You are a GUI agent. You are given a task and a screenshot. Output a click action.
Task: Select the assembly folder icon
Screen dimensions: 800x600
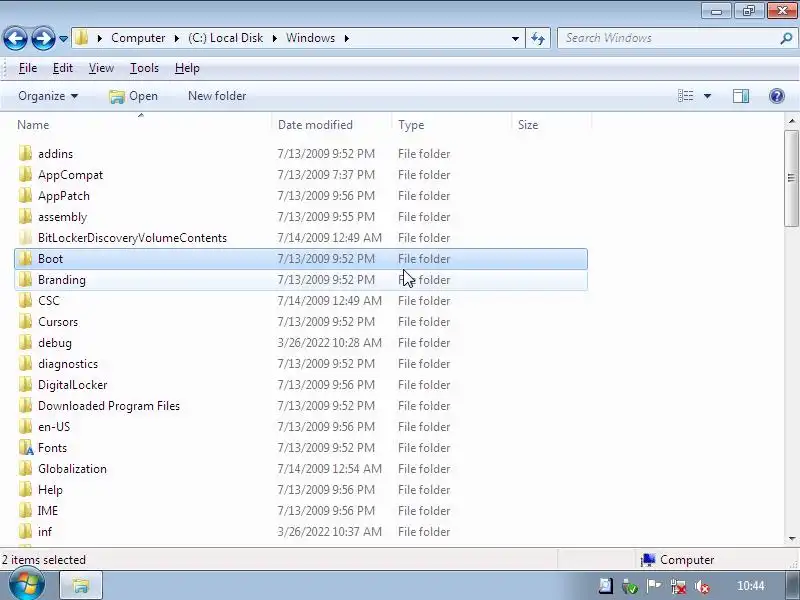25,216
